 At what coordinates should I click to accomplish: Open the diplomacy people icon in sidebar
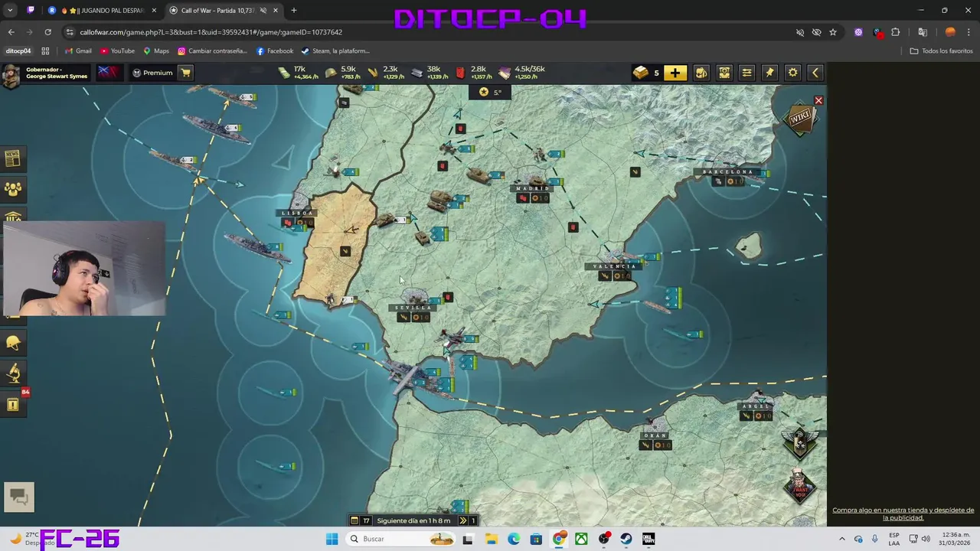click(13, 188)
